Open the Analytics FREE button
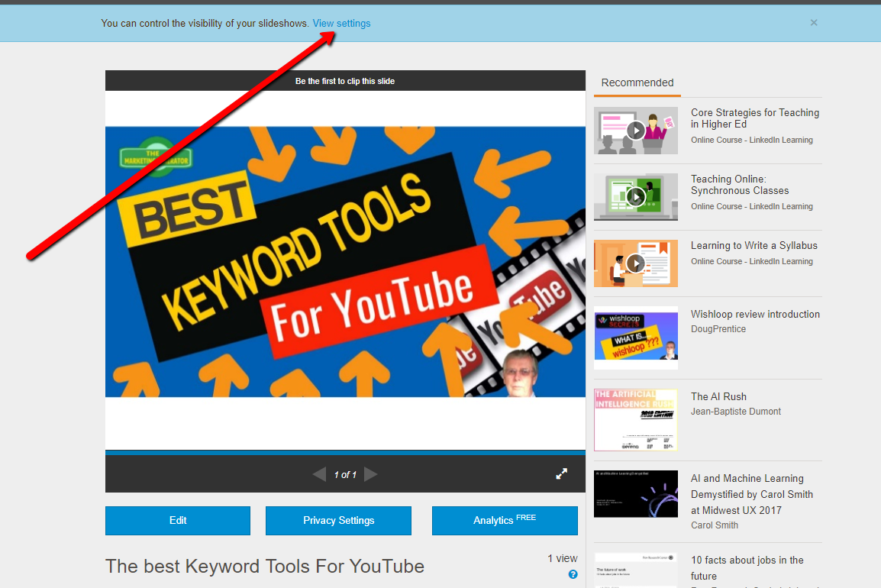The width and height of the screenshot is (881, 588). pos(505,521)
